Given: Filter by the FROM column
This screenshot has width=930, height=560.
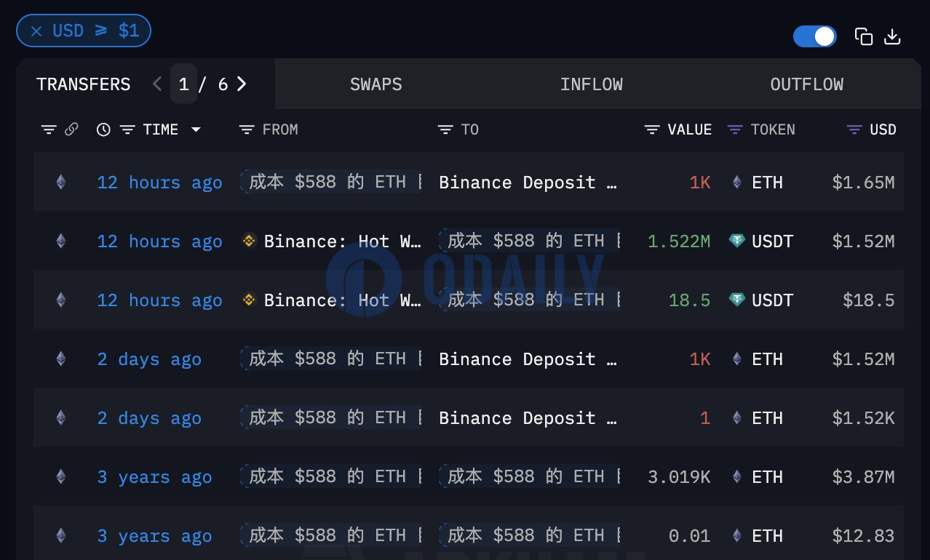Looking at the screenshot, I should click(247, 129).
